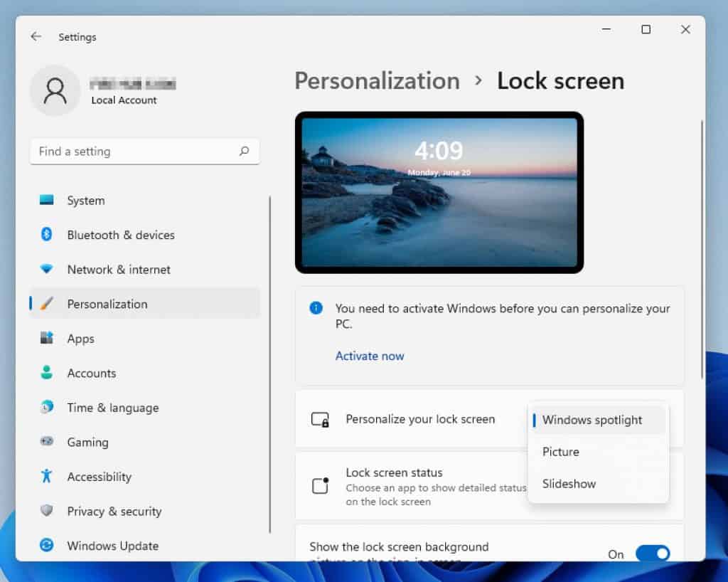Choose Slideshow from the dropdown list
The height and width of the screenshot is (582, 728).
coord(598,484)
